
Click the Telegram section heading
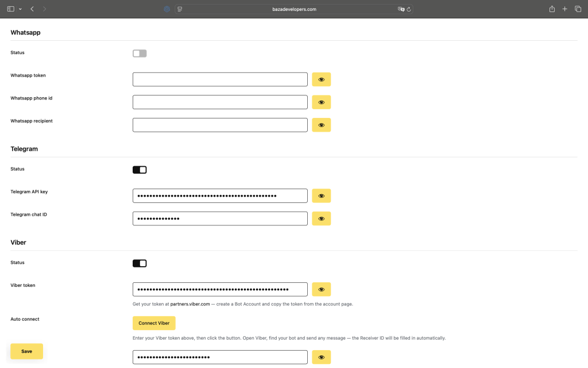click(24, 149)
